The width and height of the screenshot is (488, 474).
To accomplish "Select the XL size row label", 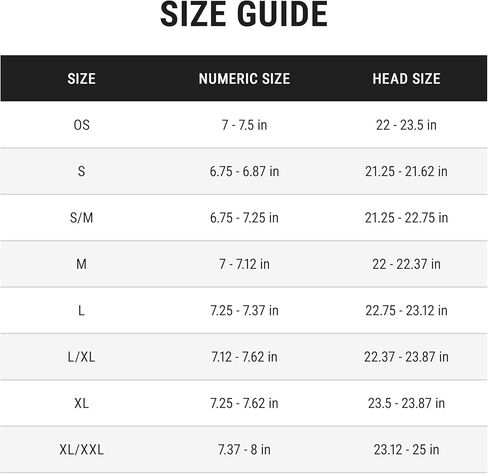I will click(81, 403).
